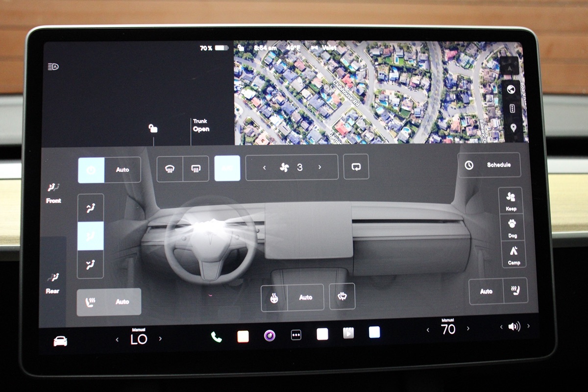Enable Dog mode
The image size is (588, 392).
(x=513, y=227)
